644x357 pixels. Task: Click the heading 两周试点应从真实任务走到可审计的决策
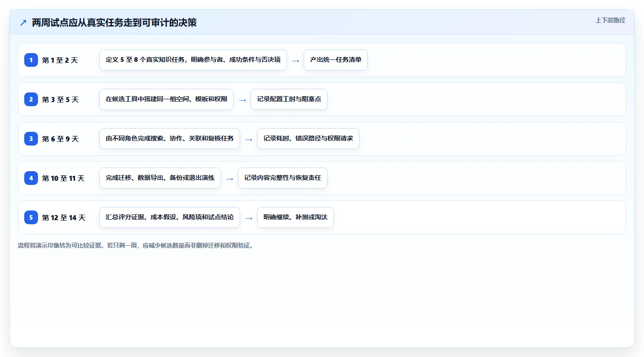click(114, 22)
